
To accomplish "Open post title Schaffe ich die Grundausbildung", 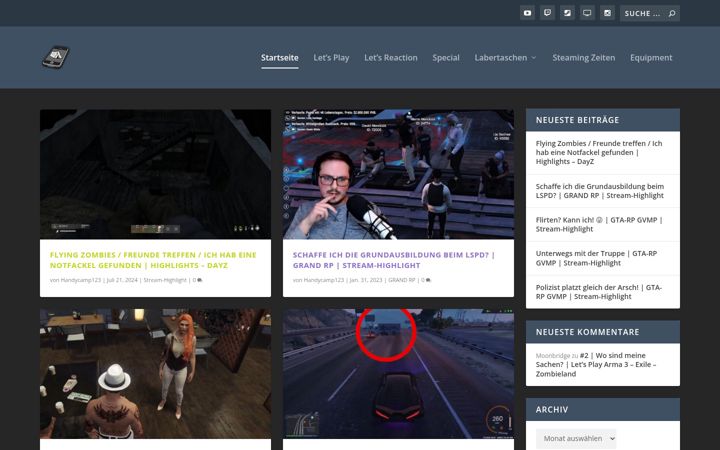I will coord(394,260).
